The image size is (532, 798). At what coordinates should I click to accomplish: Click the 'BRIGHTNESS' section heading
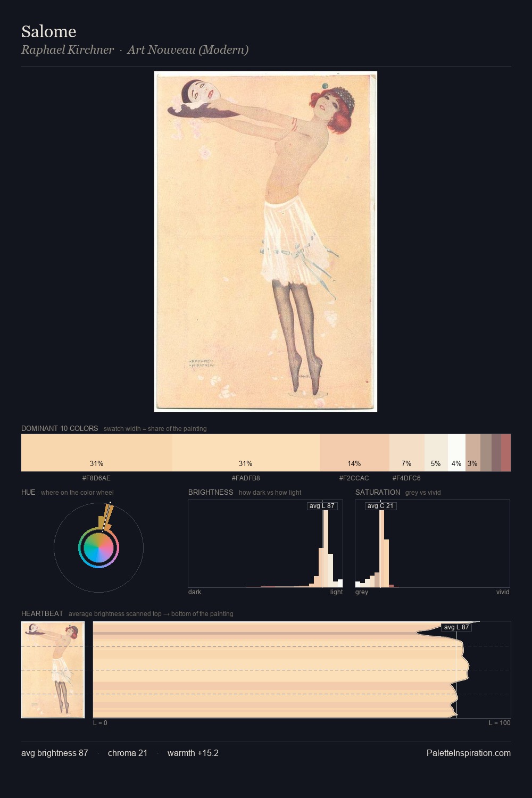(211, 492)
